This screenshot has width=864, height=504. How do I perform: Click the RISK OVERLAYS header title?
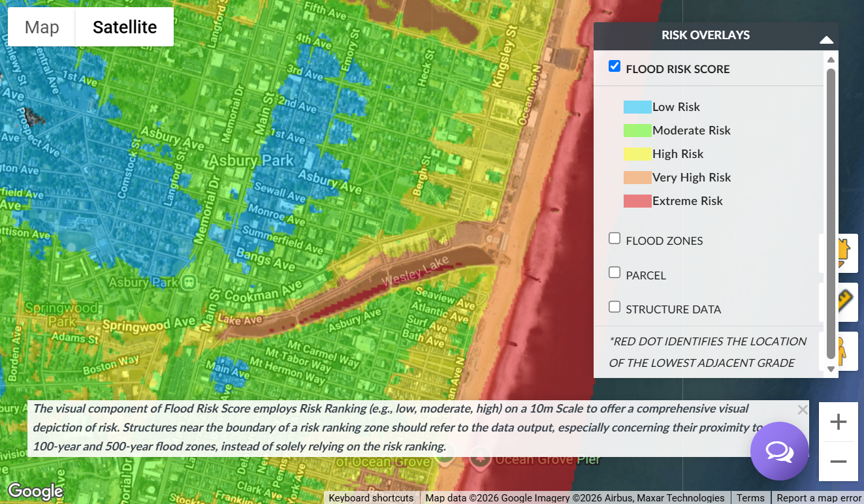705,35
